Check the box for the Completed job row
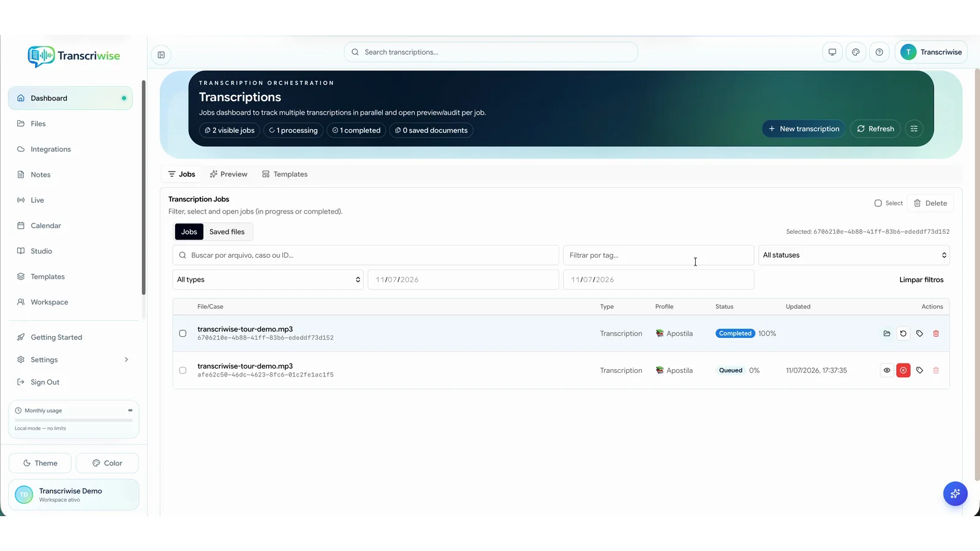 click(183, 334)
